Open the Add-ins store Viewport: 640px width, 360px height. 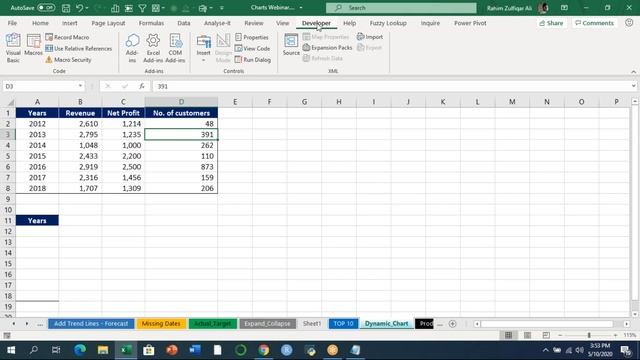click(x=132, y=48)
